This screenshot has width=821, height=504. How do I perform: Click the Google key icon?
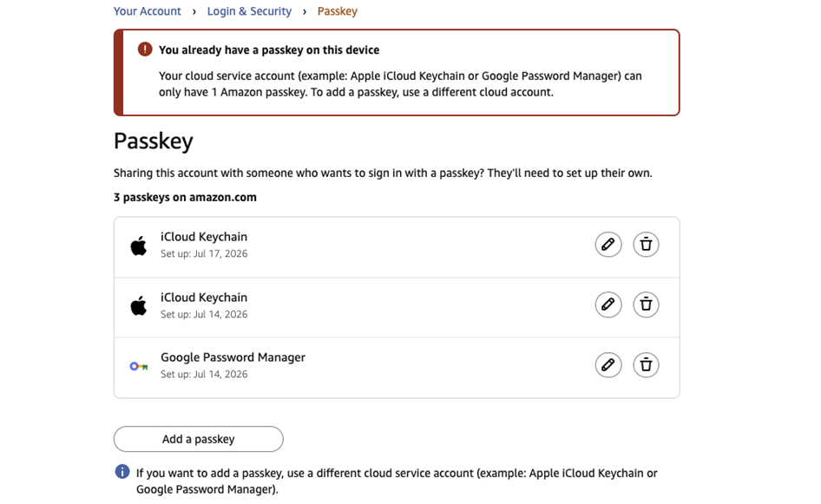point(139,366)
